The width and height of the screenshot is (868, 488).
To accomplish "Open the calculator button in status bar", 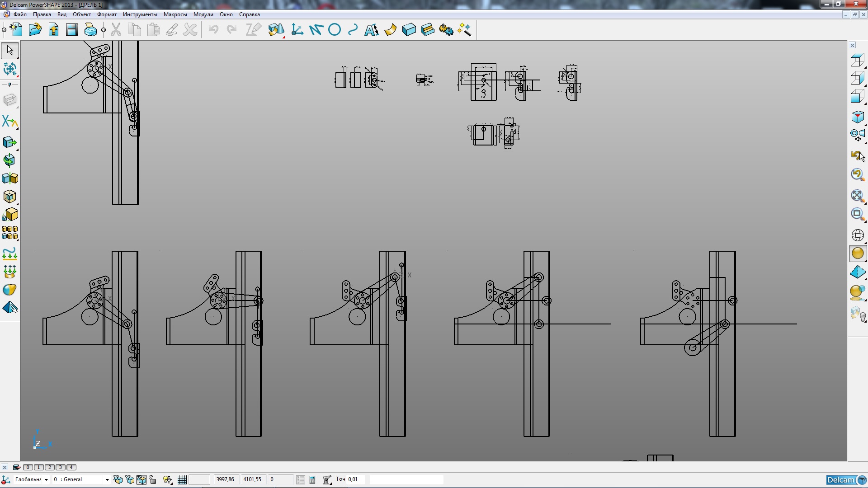I will pyautogui.click(x=312, y=480).
